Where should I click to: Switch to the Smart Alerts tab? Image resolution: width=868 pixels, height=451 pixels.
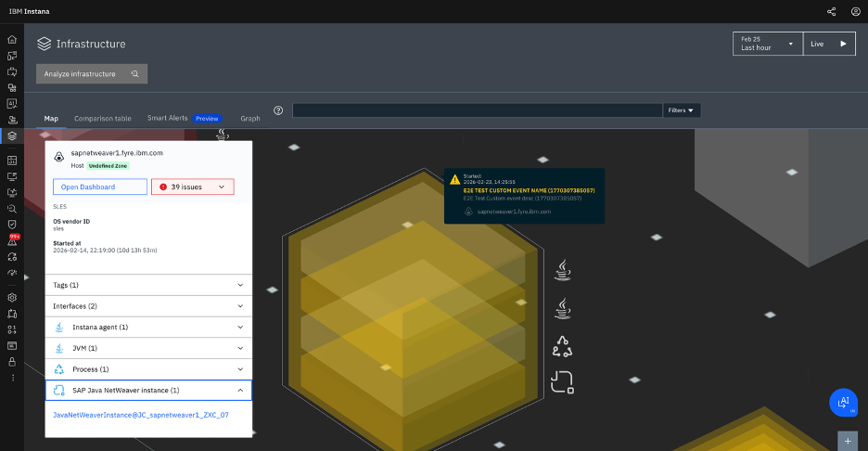(167, 118)
